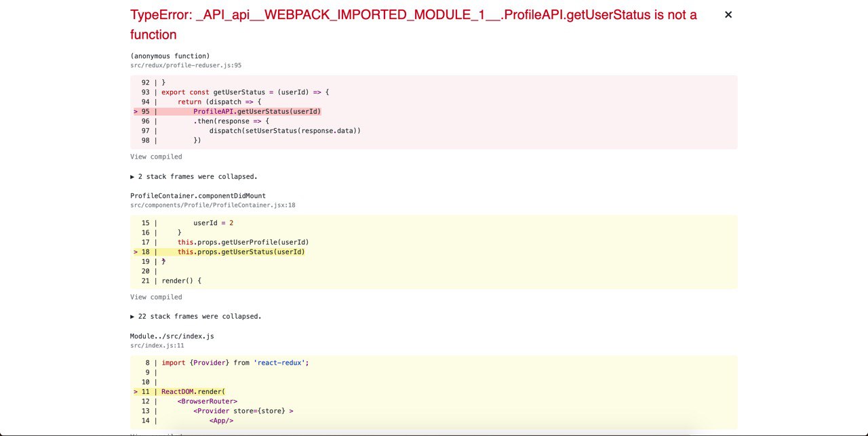This screenshot has width=868, height=436.
Task: Click highlighted line ProfileAPI.getUserStatus(userId)
Action: [257, 111]
